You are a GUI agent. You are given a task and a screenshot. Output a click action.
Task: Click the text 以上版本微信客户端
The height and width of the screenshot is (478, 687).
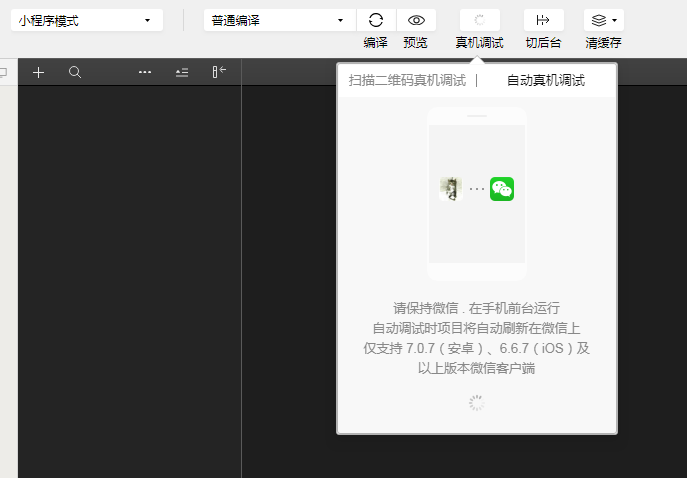[x=477, y=368]
